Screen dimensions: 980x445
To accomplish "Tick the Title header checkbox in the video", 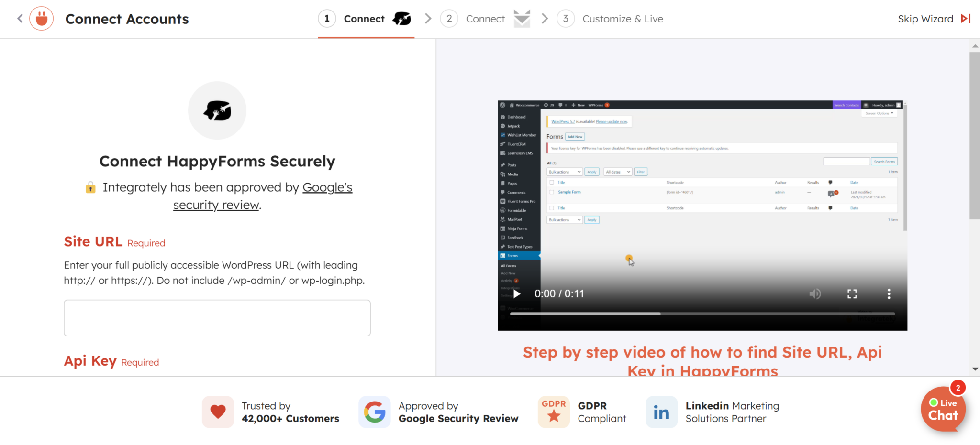I will pyautogui.click(x=552, y=182).
